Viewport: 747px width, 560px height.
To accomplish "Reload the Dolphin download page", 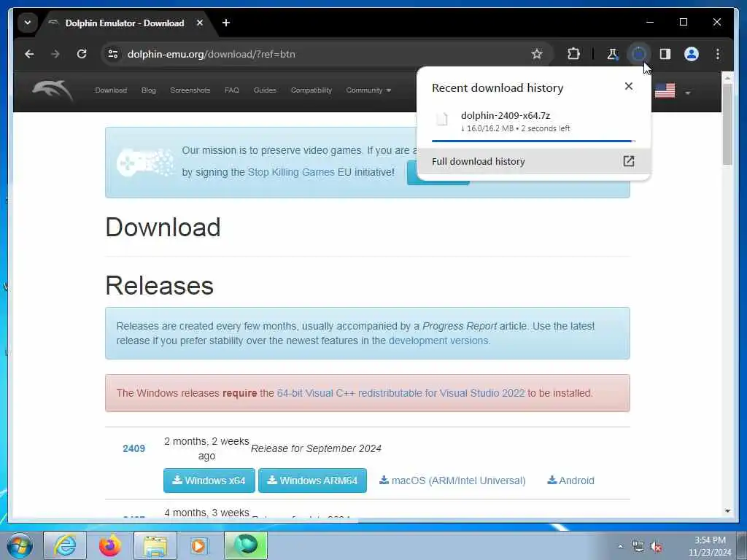I will click(82, 54).
